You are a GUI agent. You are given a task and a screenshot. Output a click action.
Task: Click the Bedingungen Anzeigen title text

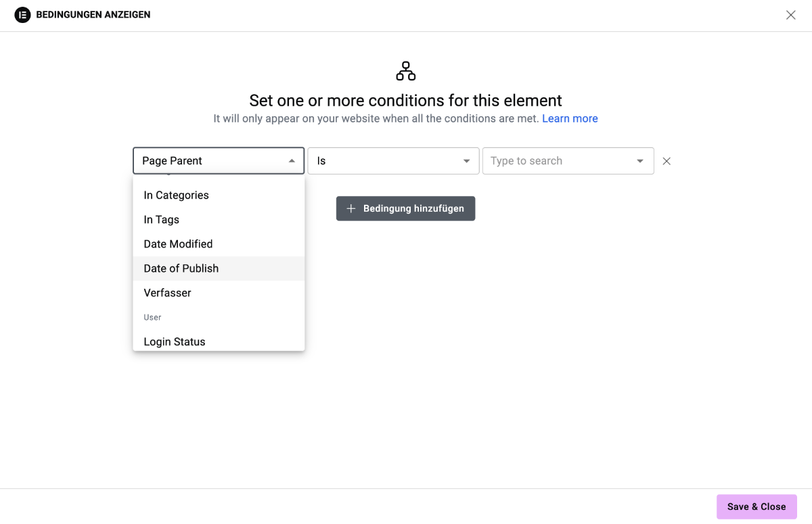coord(93,15)
